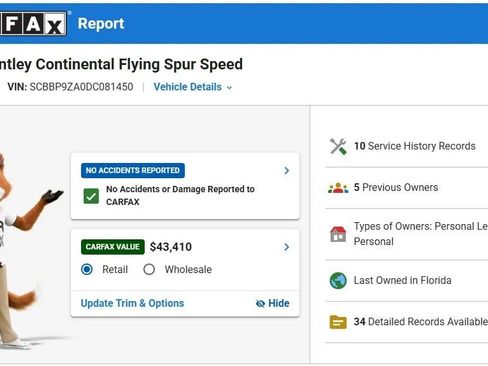Viewport: 488px width, 366px height.
Task: Click No Accidents or Damage Reported text
Action: (180, 195)
